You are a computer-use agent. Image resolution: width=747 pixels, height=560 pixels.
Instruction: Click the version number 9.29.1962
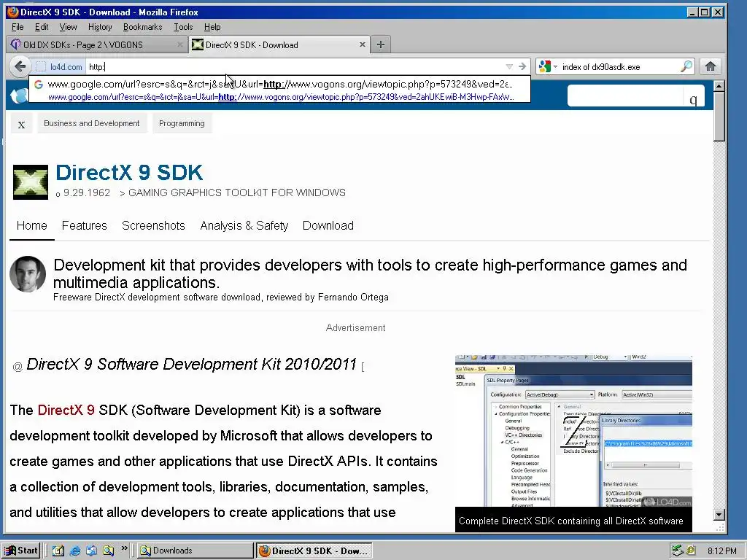[x=87, y=192]
